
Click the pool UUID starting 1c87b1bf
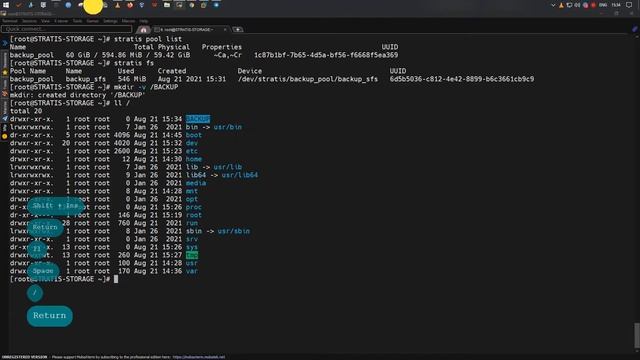click(326, 55)
